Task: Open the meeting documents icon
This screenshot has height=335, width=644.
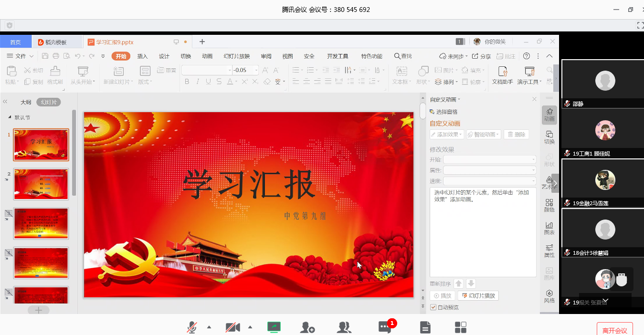Action: click(425, 327)
